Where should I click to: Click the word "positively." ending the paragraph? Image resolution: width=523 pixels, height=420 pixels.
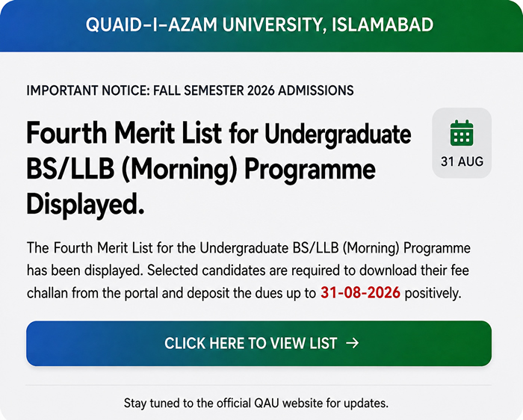click(x=433, y=294)
